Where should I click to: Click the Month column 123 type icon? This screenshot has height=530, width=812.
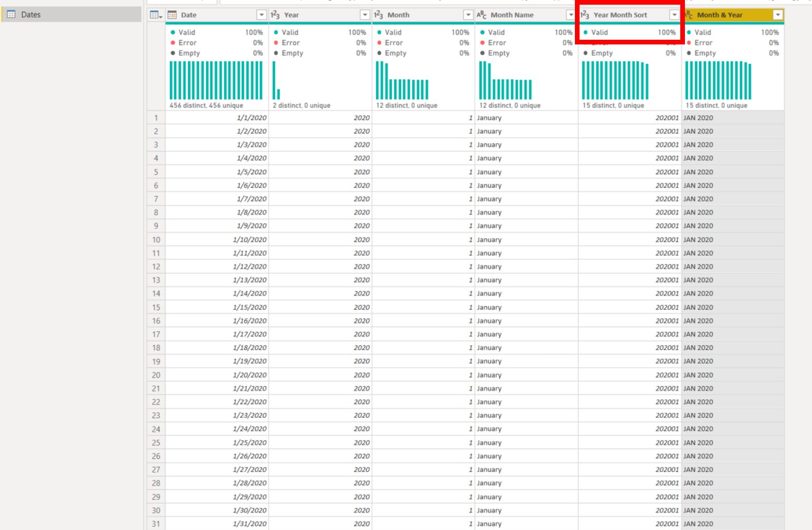(379, 15)
